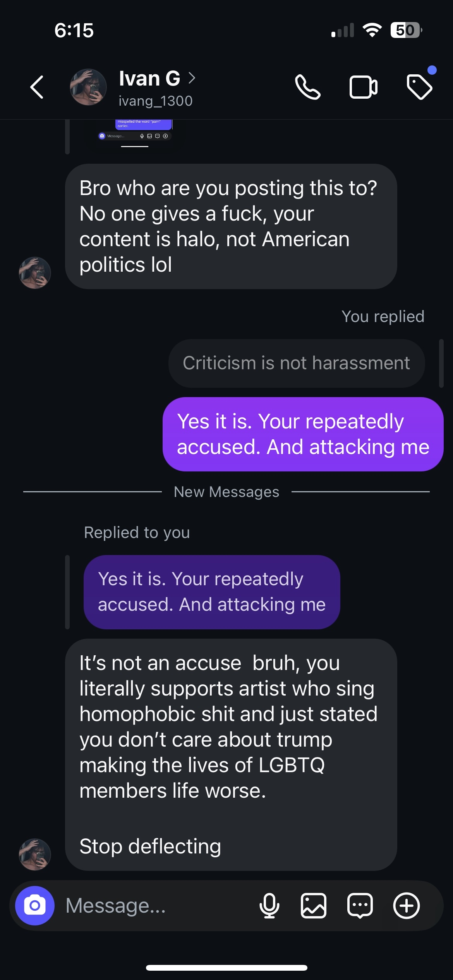Tap the back arrow to leave chat
The width and height of the screenshot is (453, 980).
coord(37,87)
